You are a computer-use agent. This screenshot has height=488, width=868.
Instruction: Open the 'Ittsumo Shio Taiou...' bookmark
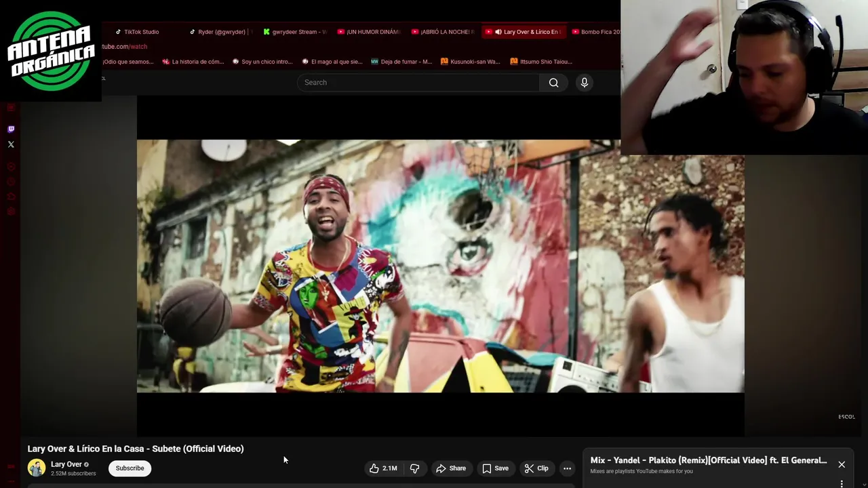pos(541,62)
